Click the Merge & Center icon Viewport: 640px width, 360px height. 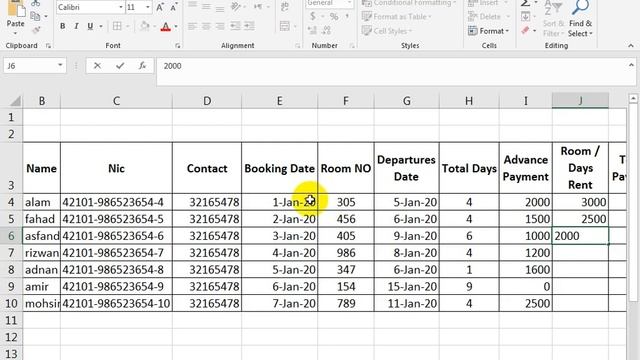tap(285, 26)
